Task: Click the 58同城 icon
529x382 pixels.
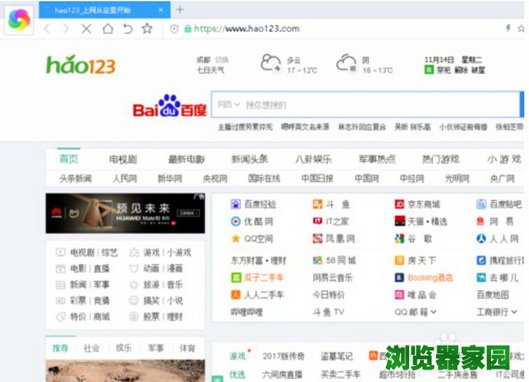Action: click(x=317, y=260)
